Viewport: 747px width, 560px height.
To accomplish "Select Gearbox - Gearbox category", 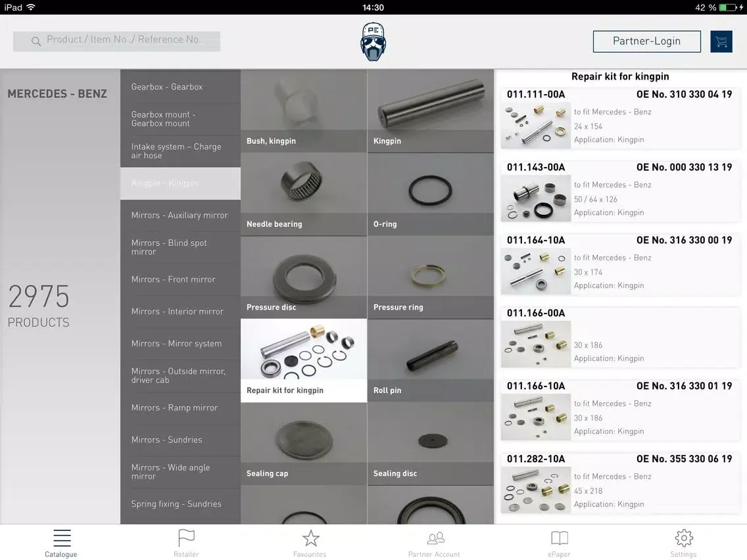I will coord(181,87).
